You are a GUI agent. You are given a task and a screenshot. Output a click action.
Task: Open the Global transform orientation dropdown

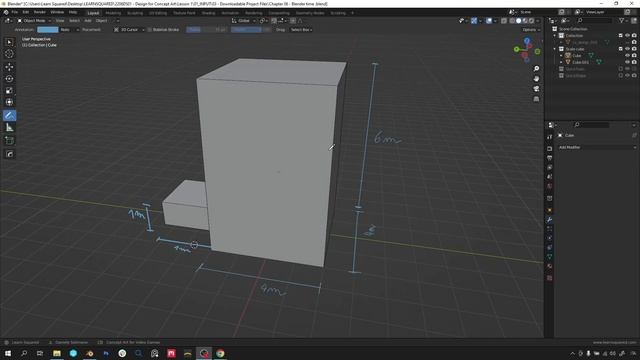(x=244, y=21)
